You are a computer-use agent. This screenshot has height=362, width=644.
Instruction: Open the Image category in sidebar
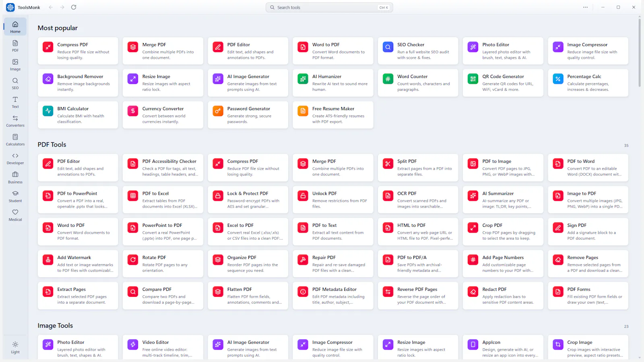pyautogui.click(x=15, y=65)
